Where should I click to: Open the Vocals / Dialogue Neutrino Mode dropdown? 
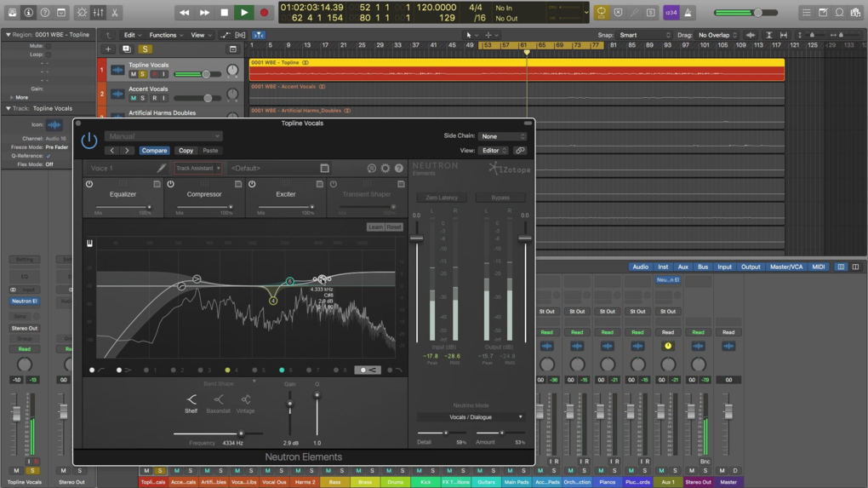(471, 417)
